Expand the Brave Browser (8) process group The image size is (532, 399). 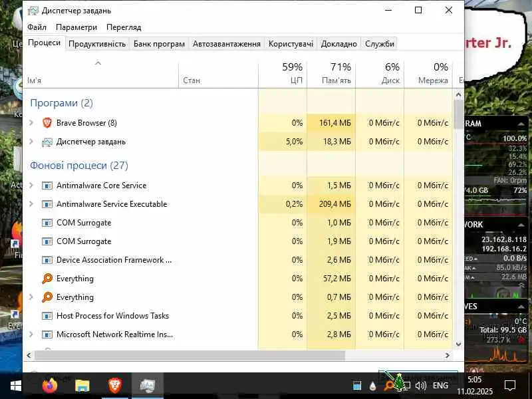pyautogui.click(x=31, y=123)
